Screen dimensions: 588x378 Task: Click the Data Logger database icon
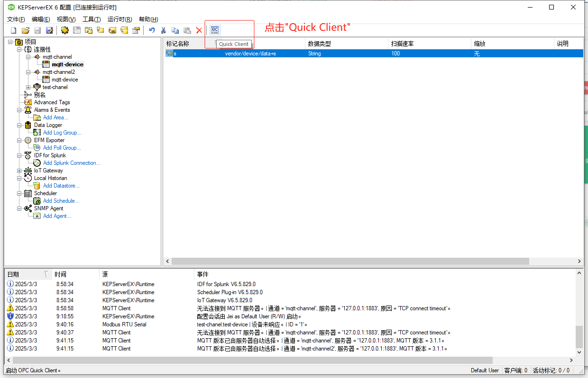[28, 125]
